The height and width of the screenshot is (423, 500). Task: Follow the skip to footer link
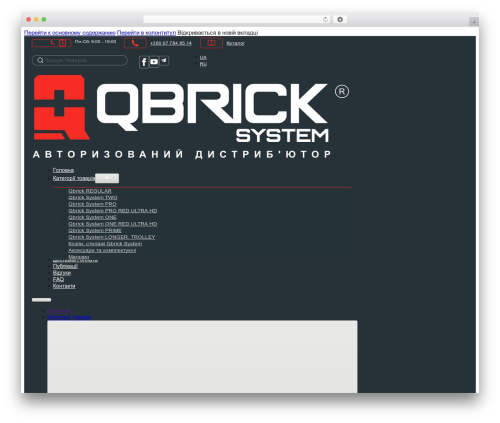coord(146,33)
